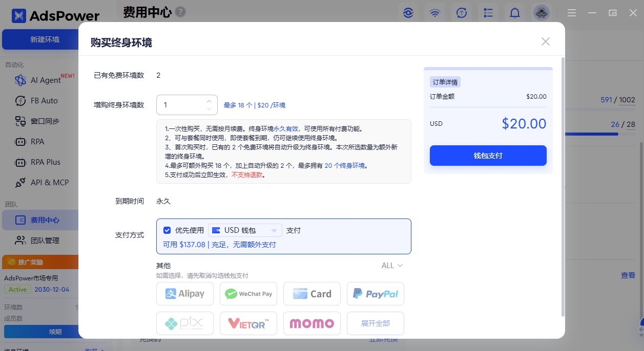Click the 永久有效 blue text
This screenshot has height=351, width=644.
286,128
